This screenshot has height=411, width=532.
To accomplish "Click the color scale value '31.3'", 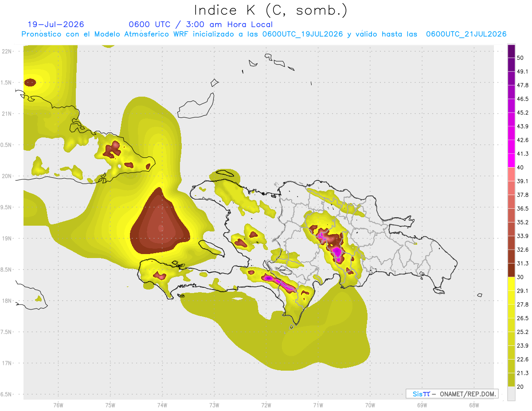I will tap(523, 263).
